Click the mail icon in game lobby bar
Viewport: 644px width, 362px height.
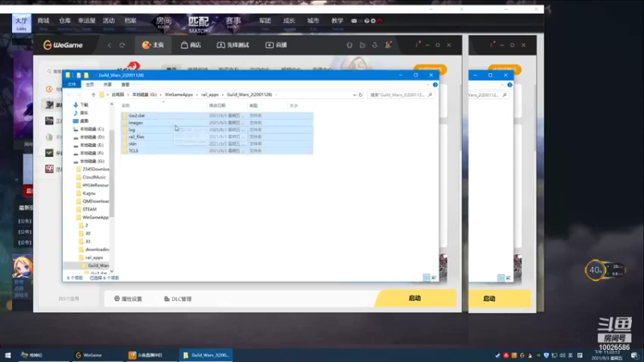coord(354,21)
